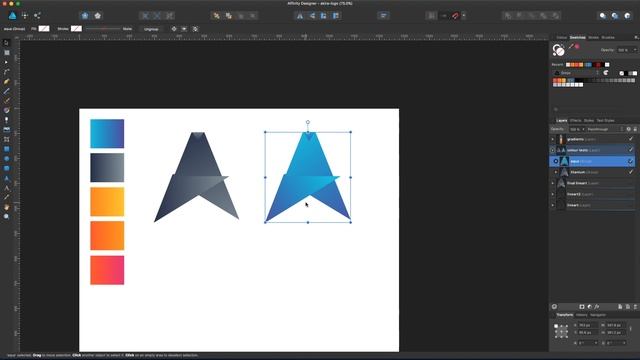
Task: Click the Flip Horizontal toolbar icon
Action: [x=300, y=16]
